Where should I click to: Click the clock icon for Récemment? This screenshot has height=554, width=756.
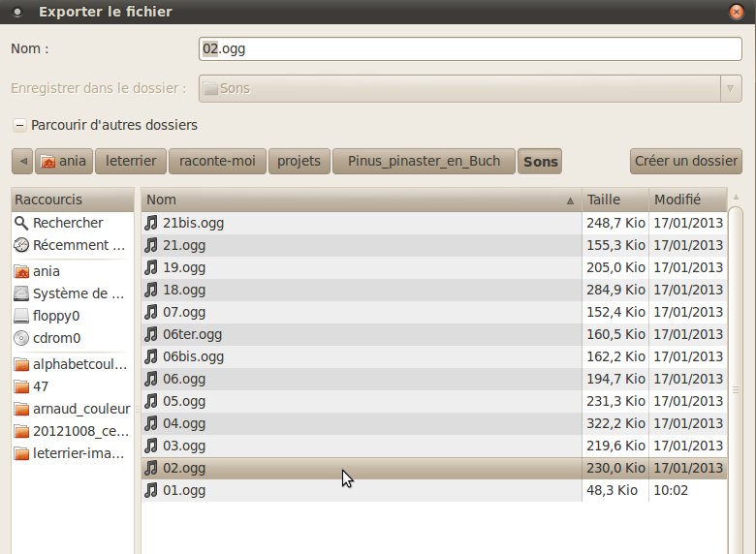[21, 245]
